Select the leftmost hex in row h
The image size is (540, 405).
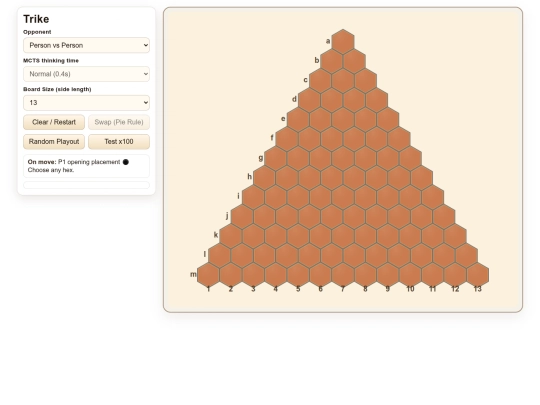coord(264,178)
